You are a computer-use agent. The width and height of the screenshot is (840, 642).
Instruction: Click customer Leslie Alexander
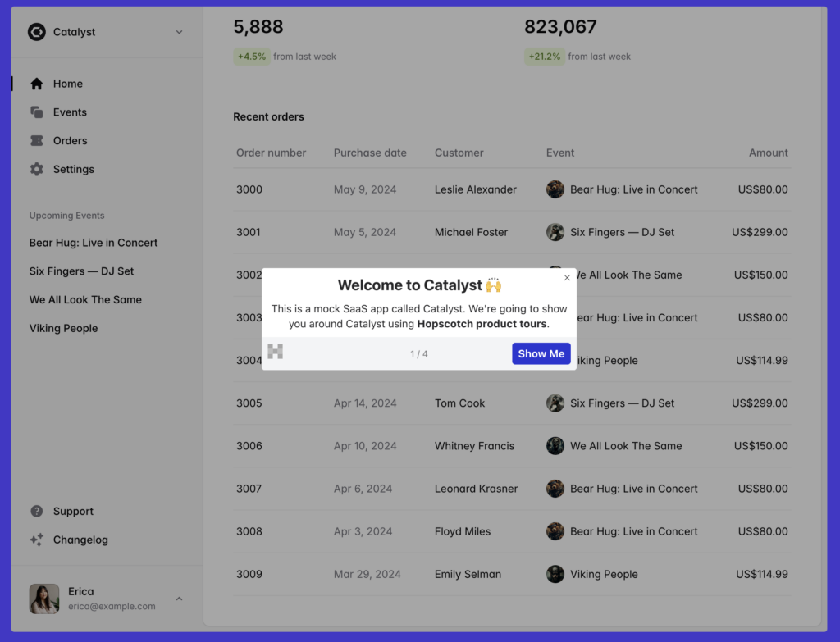click(476, 189)
